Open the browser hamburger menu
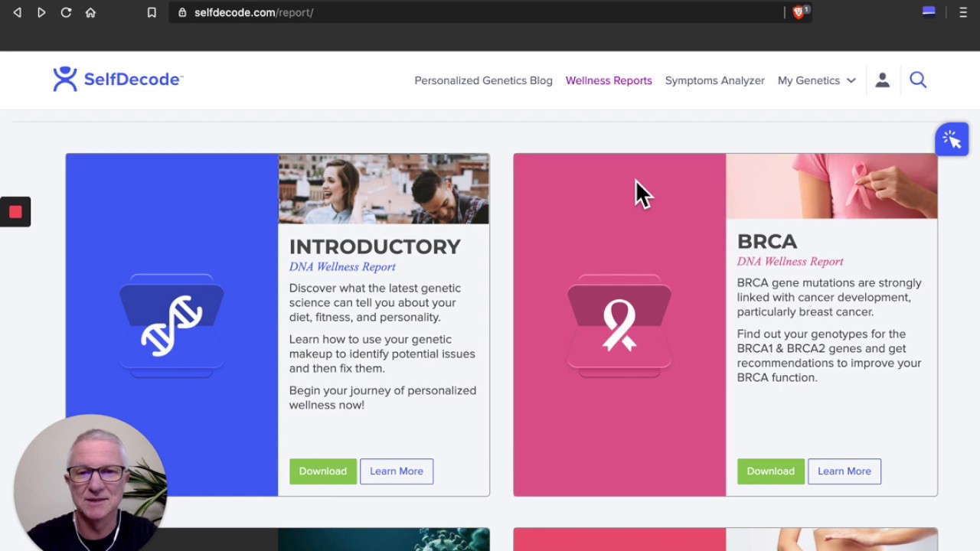Viewport: 980px width, 551px height. point(962,12)
